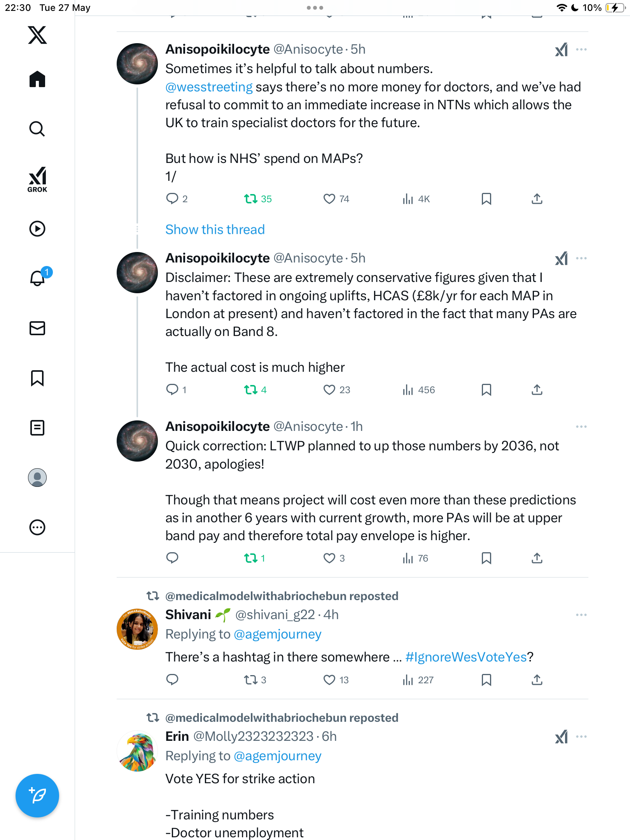The width and height of the screenshot is (630, 840).
Task: Bookmark the 'Quick correction' tweet
Action: point(486,558)
